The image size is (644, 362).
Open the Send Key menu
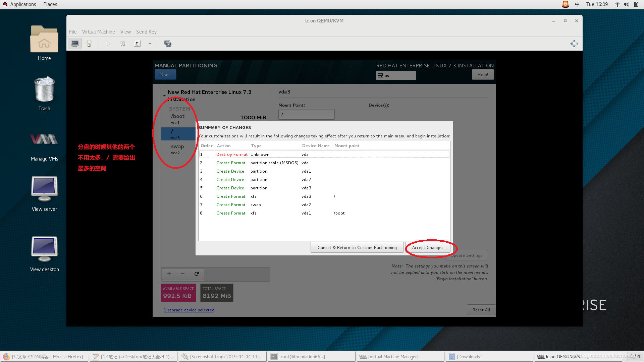tap(146, 32)
